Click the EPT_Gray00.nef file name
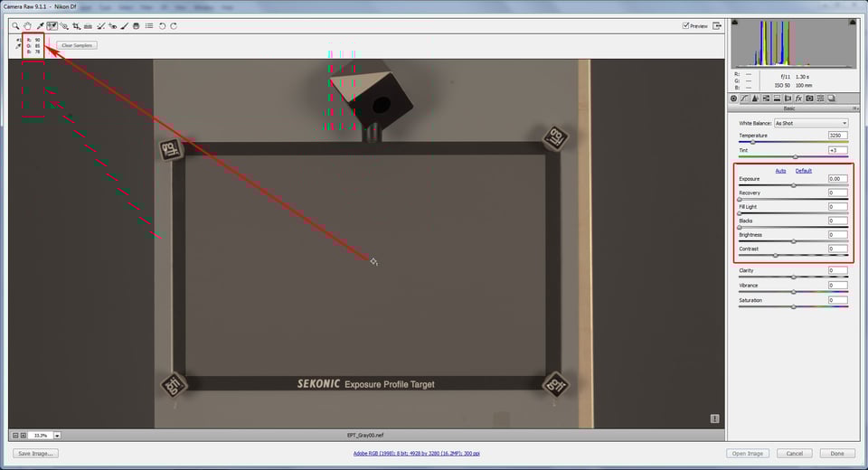This screenshot has width=868, height=470. click(364, 435)
